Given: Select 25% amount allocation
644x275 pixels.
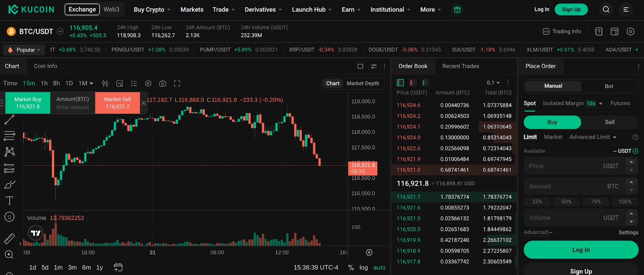Looking at the screenshot, I should 537,202.
